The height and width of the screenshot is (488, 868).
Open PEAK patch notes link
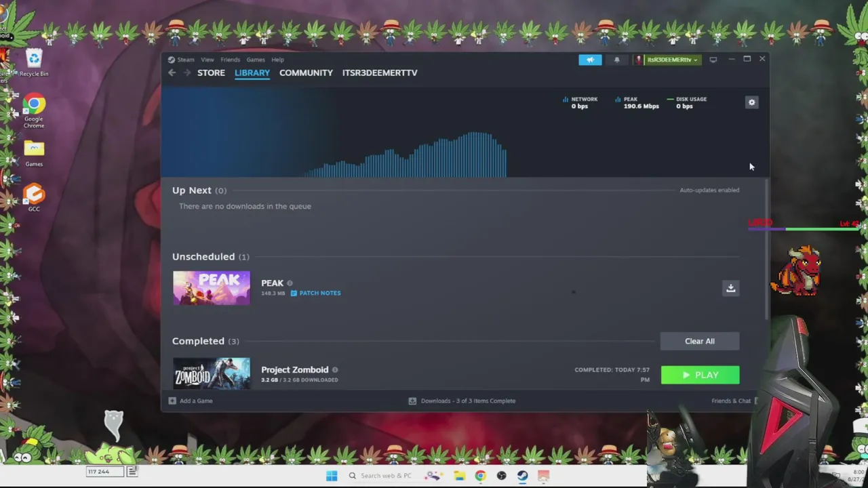(316, 293)
